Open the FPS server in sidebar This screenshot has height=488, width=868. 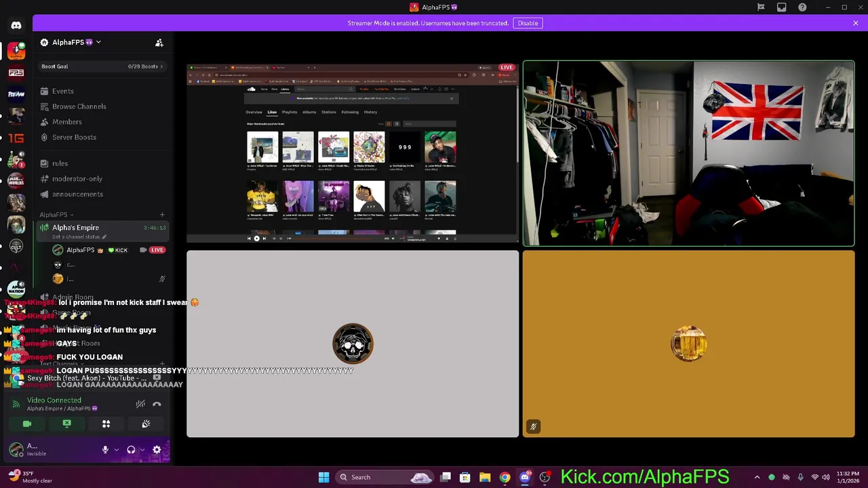(x=16, y=73)
